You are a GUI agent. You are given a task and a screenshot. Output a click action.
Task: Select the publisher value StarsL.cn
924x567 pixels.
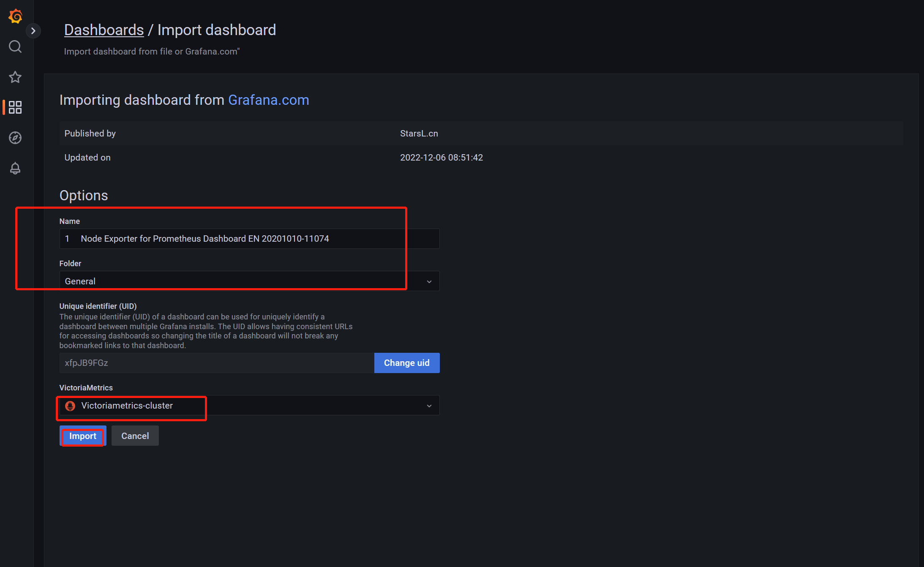click(x=419, y=134)
